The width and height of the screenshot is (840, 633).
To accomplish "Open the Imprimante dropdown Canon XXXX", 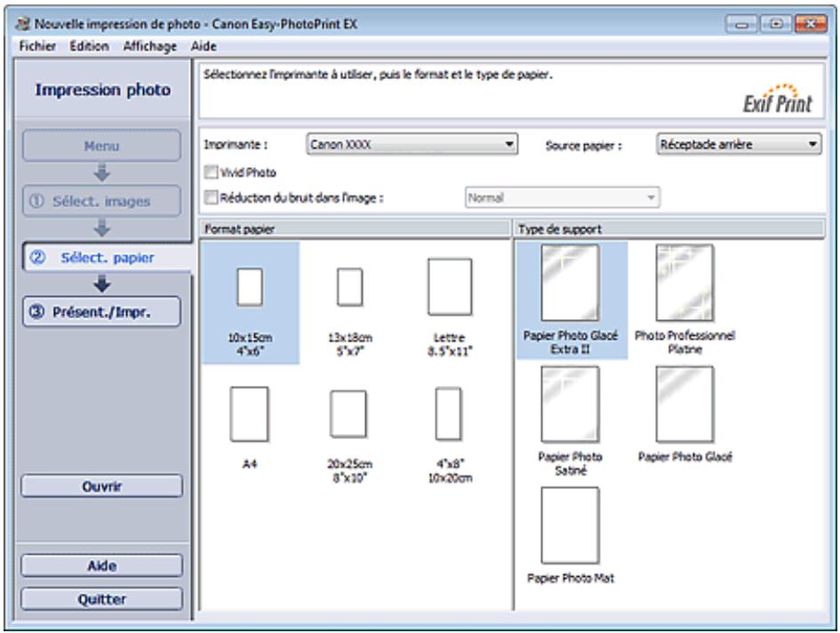I will coord(412,144).
